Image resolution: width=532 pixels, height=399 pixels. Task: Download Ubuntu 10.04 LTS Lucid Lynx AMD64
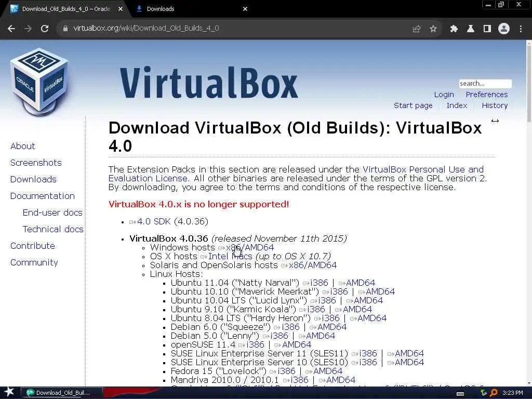pyautogui.click(x=364, y=301)
